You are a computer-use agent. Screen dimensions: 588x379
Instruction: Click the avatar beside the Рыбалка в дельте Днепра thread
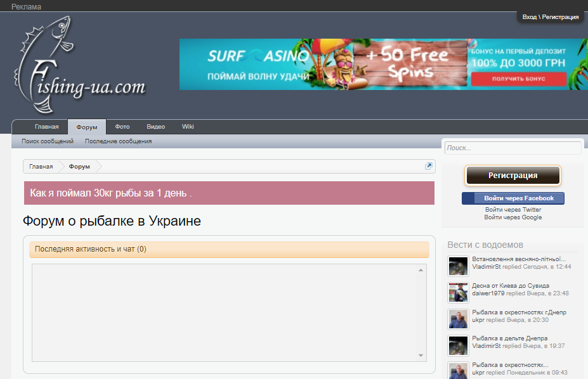click(x=458, y=345)
